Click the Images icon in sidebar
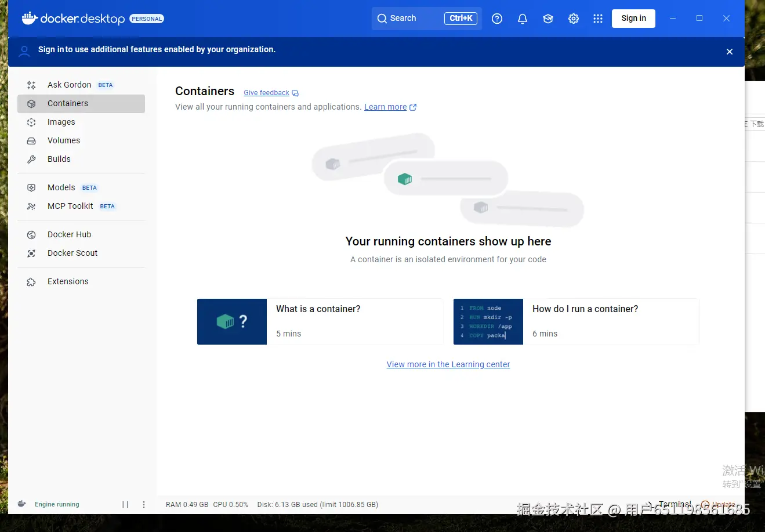 31,122
